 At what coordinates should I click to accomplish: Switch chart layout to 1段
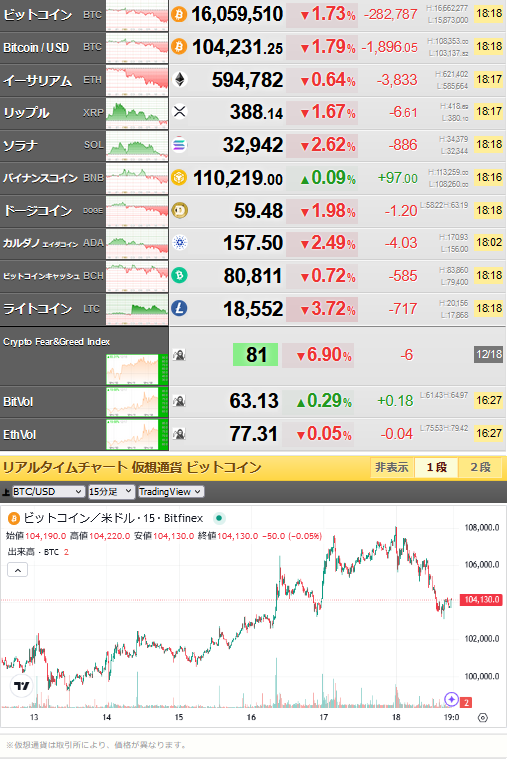pos(436,467)
